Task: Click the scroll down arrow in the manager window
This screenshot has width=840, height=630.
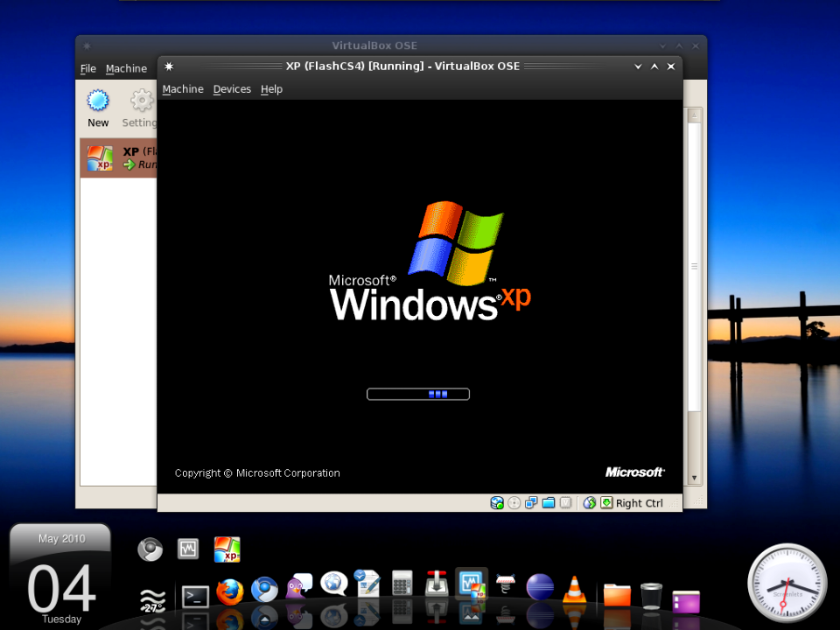Action: pyautogui.click(x=694, y=478)
